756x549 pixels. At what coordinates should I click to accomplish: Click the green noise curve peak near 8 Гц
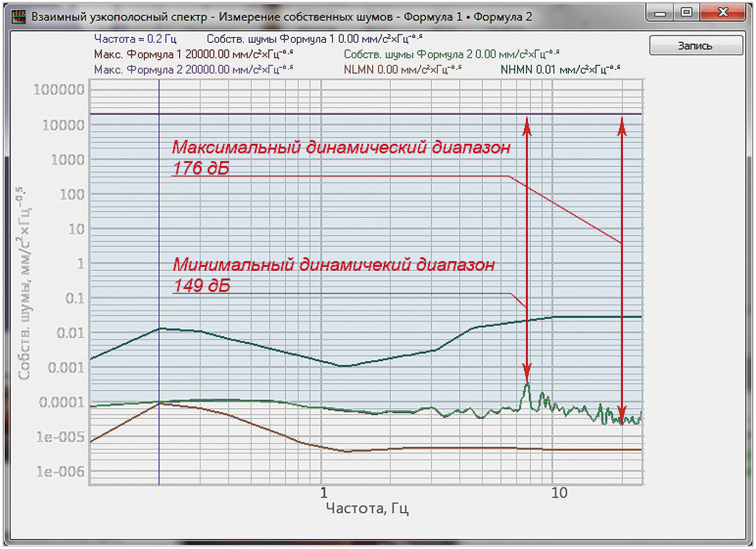[527, 385]
